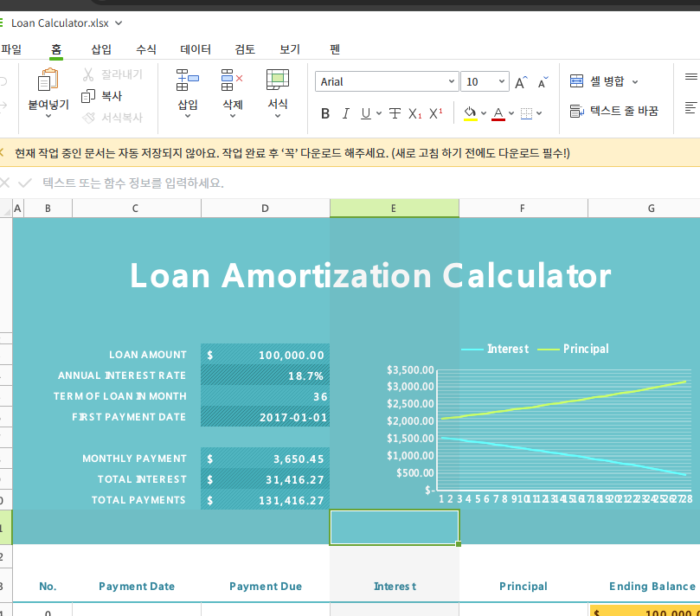Click the formula bar confirm checkmark
This screenshot has height=616, width=700.
tap(24, 183)
